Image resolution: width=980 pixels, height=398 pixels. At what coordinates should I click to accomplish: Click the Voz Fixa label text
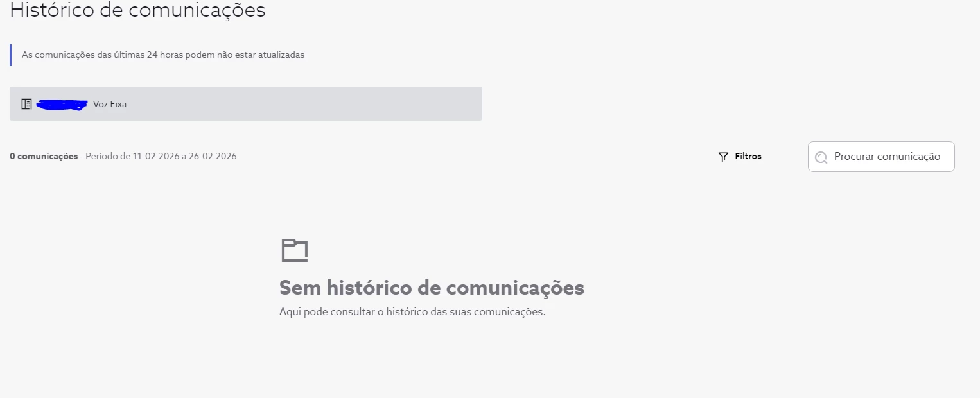(x=110, y=104)
